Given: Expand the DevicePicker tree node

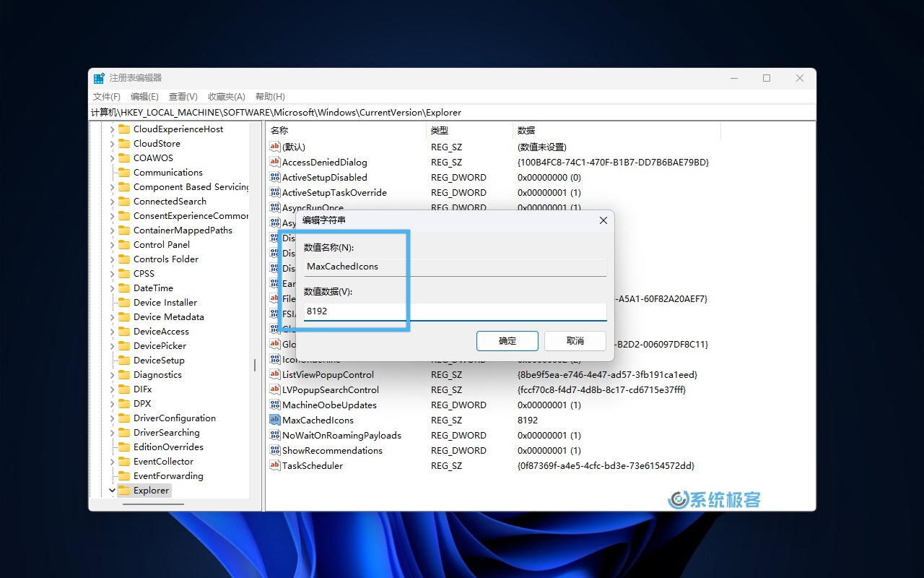Looking at the screenshot, I should (112, 346).
